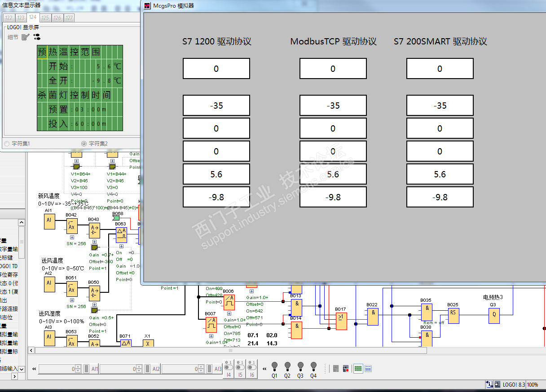Click the Q4 output lamp
This screenshot has width=546, height=392.
point(313,366)
